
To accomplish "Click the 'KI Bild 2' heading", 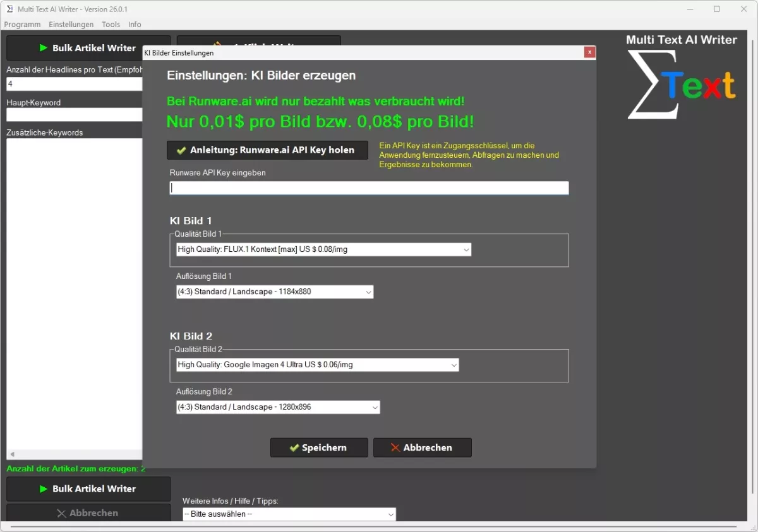I will (191, 336).
